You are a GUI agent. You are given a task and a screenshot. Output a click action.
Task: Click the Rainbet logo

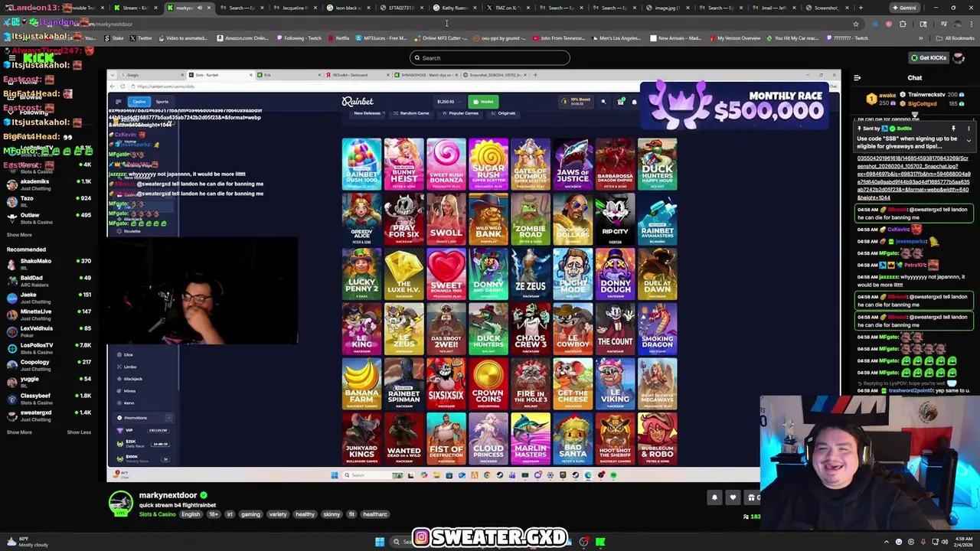pyautogui.click(x=358, y=102)
